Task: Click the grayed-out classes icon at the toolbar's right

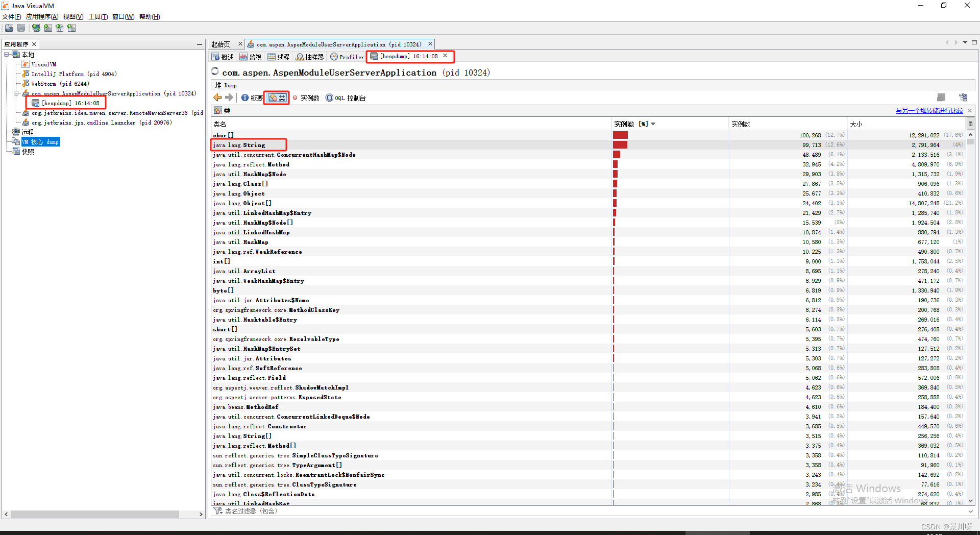Action: [942, 98]
